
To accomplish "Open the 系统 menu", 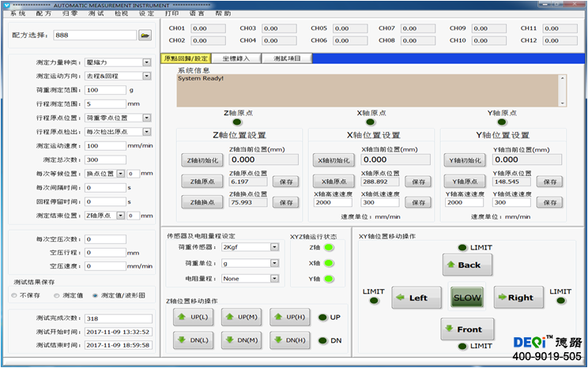I will [17, 13].
